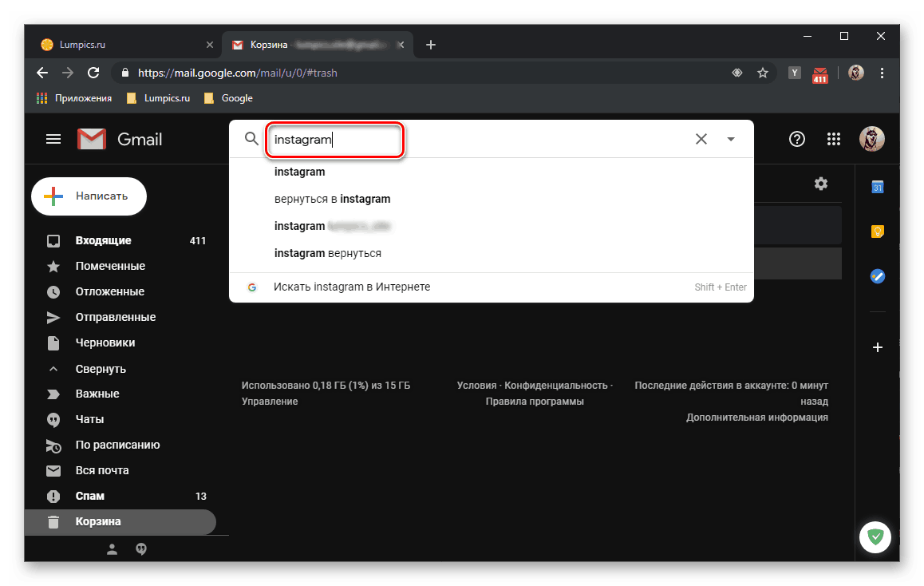This screenshot has height=586, width=924.
Task: Open Google apps grid icon
Action: (x=833, y=139)
